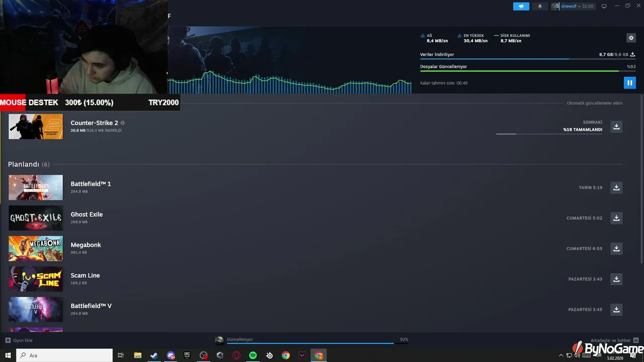Download Scam Line update now
This screenshot has height=362, width=644.
pos(616,279)
